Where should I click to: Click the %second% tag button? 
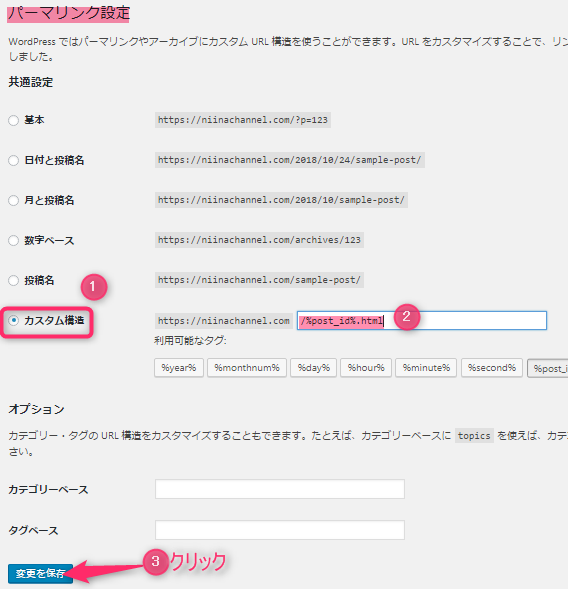492,368
